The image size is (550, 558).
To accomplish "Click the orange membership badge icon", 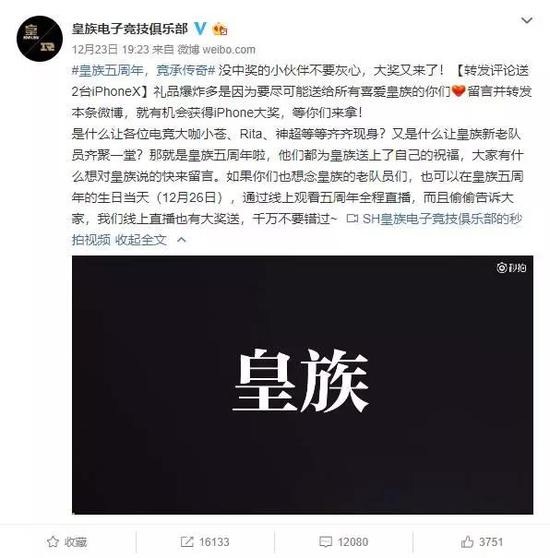I will coord(220,29).
